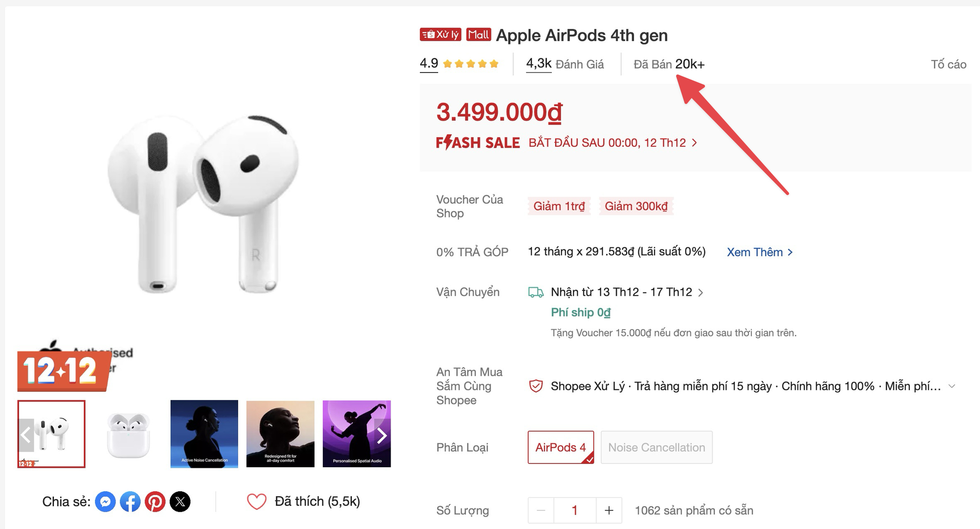Share product on X
This screenshot has height=529, width=980.
pyautogui.click(x=180, y=502)
